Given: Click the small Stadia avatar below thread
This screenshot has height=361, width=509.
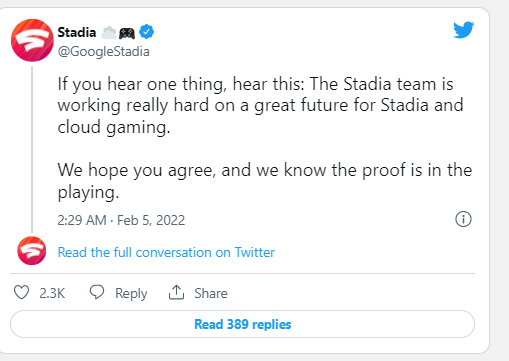Looking at the screenshot, I should (x=32, y=251).
